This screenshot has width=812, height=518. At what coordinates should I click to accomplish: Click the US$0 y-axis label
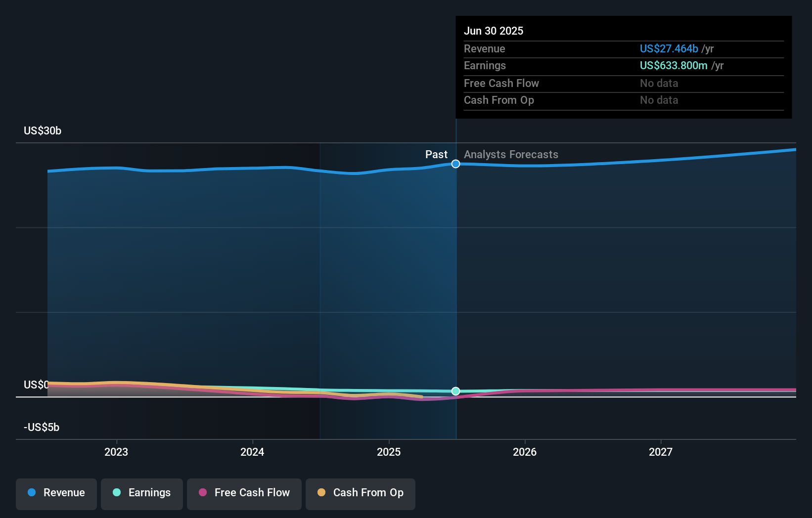[36, 385]
